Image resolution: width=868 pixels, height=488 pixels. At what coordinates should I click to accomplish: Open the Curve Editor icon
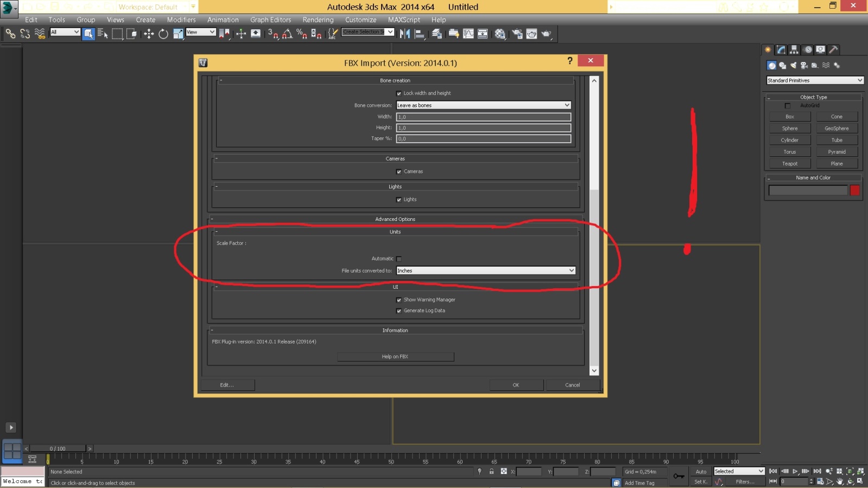[x=468, y=34]
